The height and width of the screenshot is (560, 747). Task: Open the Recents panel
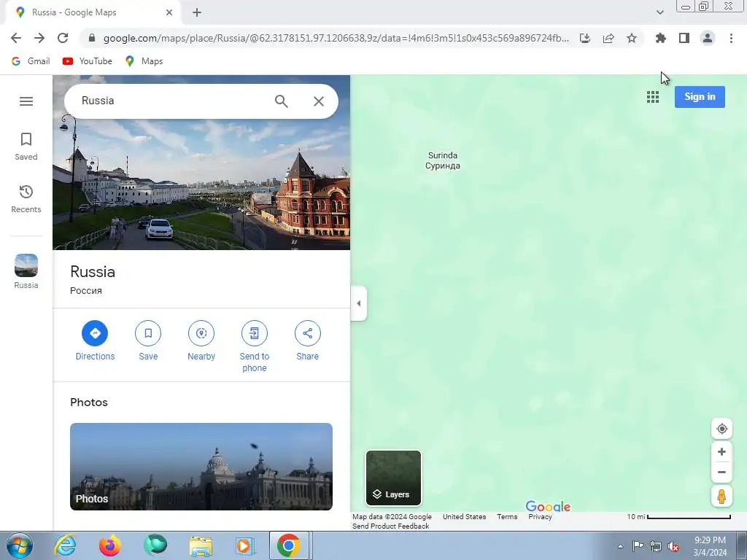[26, 199]
